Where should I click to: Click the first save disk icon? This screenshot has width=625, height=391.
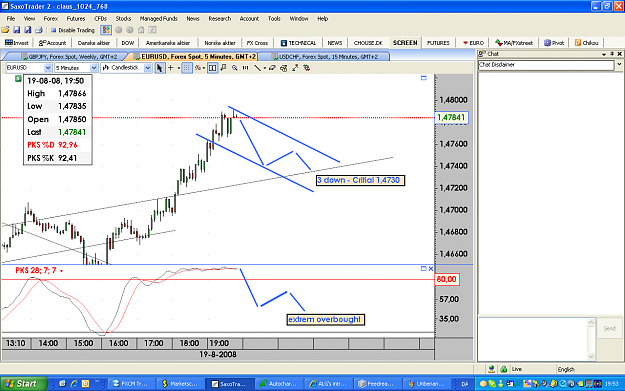point(17,30)
